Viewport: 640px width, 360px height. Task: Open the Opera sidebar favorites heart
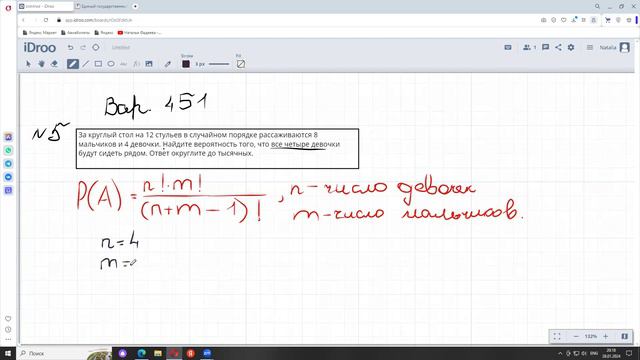click(x=8, y=319)
